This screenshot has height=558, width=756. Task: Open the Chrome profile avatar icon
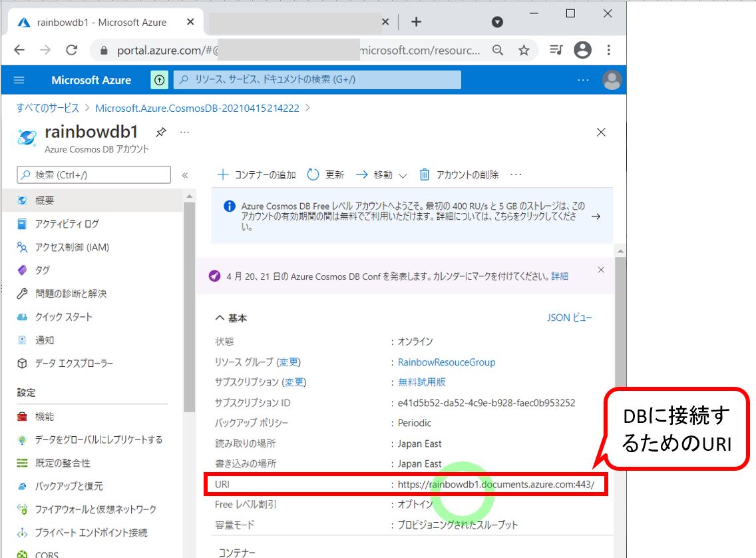click(582, 50)
